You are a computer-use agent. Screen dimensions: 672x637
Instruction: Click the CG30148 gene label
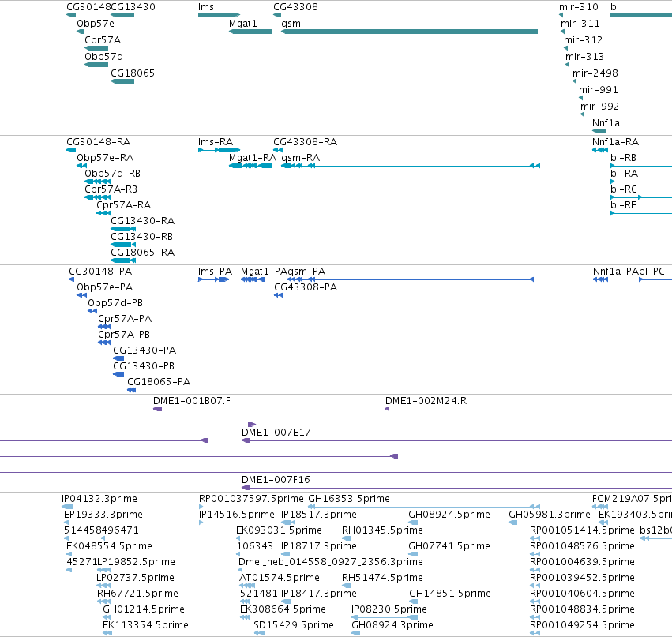88,7
